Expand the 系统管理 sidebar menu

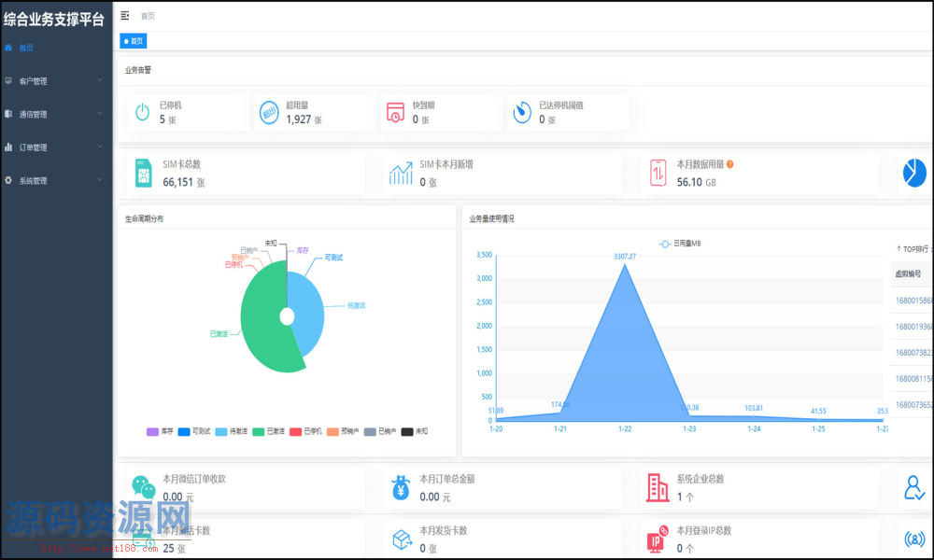56,181
